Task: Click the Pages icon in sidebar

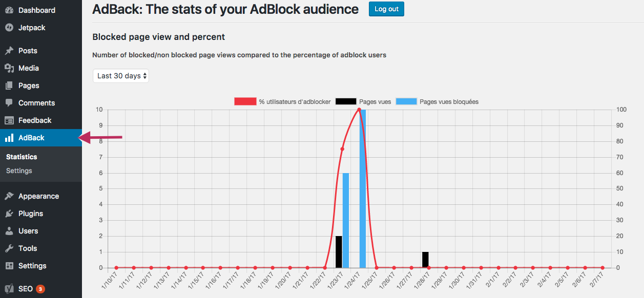Action: coord(9,86)
